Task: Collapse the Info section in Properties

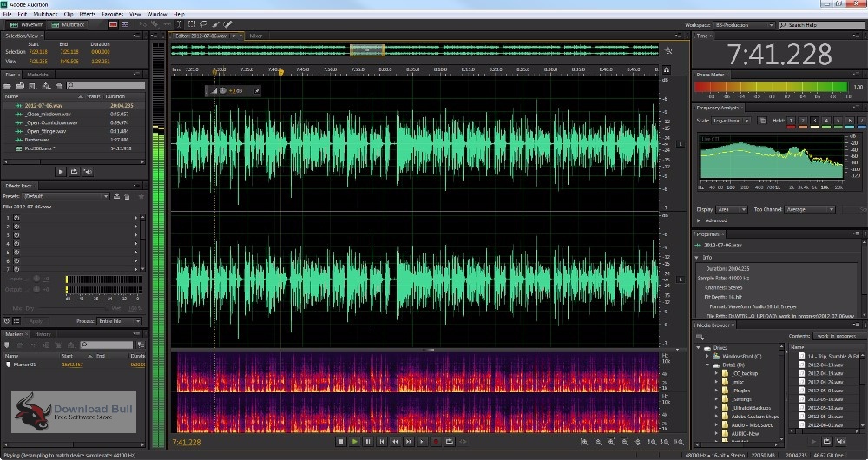Action: pos(698,258)
